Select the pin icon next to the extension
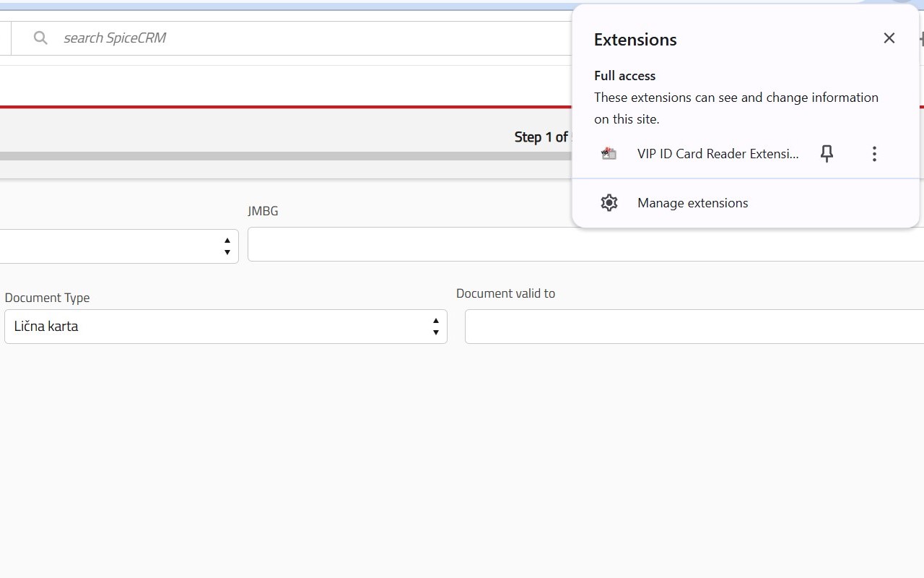924x578 pixels. coord(826,153)
